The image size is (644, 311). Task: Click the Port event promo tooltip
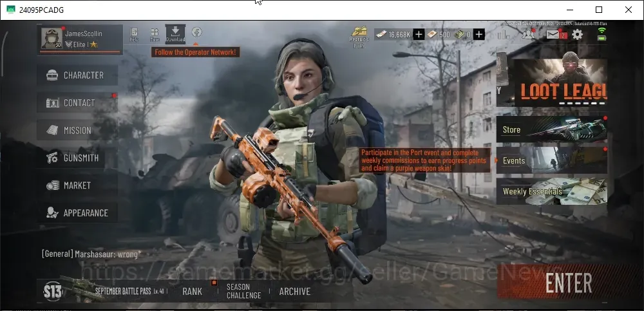425,160
